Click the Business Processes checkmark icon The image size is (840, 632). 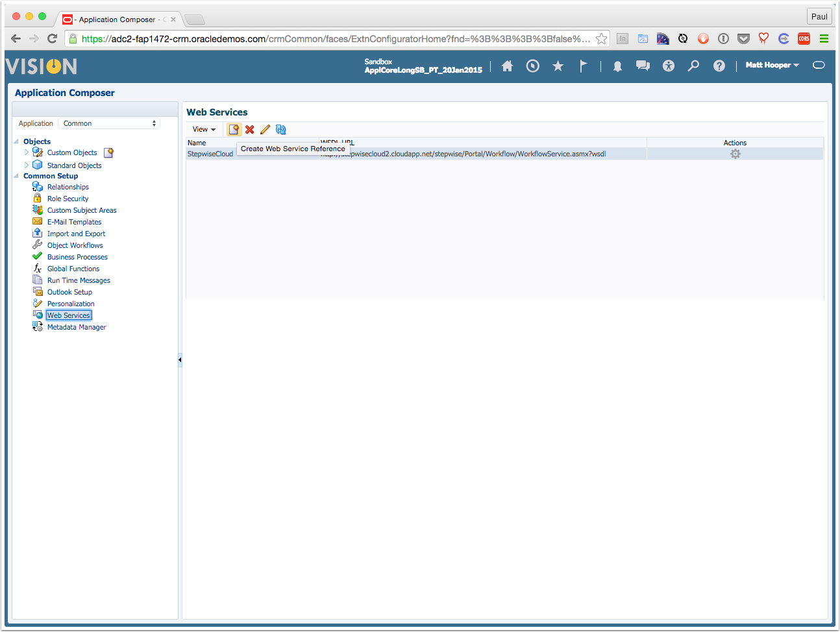pyautogui.click(x=38, y=256)
